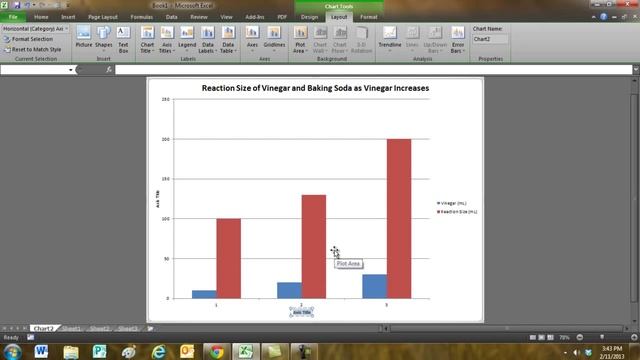The width and height of the screenshot is (640, 360).
Task: Switch to the Home tab
Action: coord(41,17)
